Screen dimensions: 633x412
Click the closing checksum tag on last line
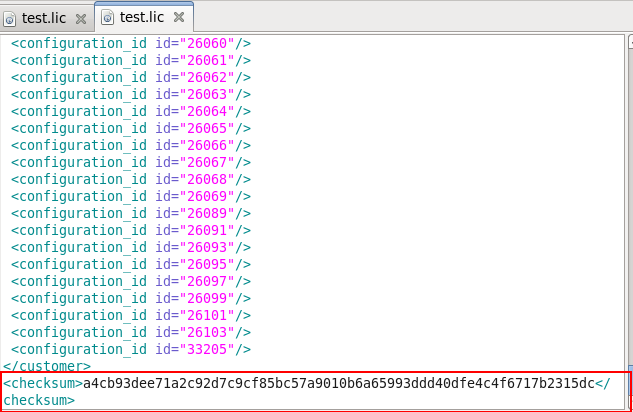click(x=38, y=400)
